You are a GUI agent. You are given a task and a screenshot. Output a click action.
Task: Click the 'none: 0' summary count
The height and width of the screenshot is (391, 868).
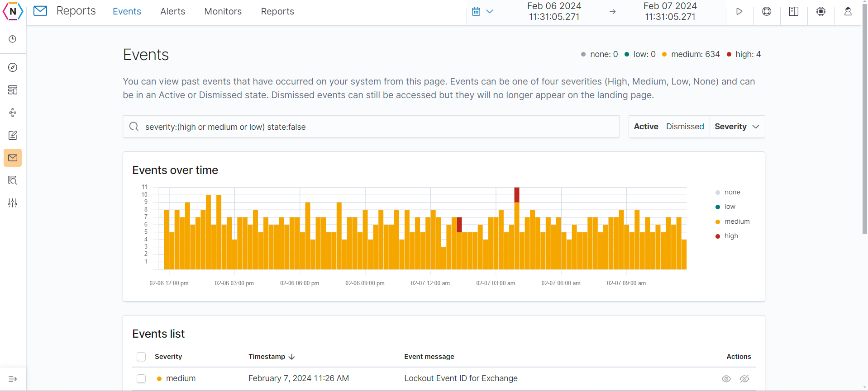(x=599, y=54)
